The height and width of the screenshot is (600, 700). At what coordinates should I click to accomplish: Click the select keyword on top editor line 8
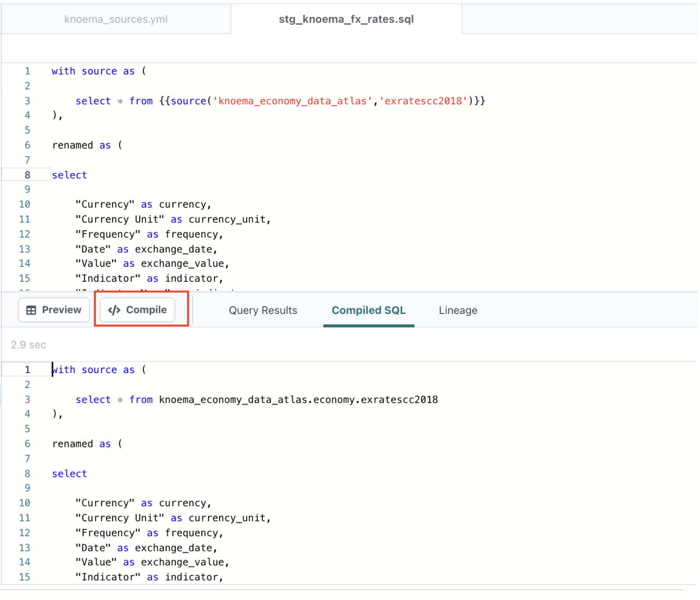(69, 175)
